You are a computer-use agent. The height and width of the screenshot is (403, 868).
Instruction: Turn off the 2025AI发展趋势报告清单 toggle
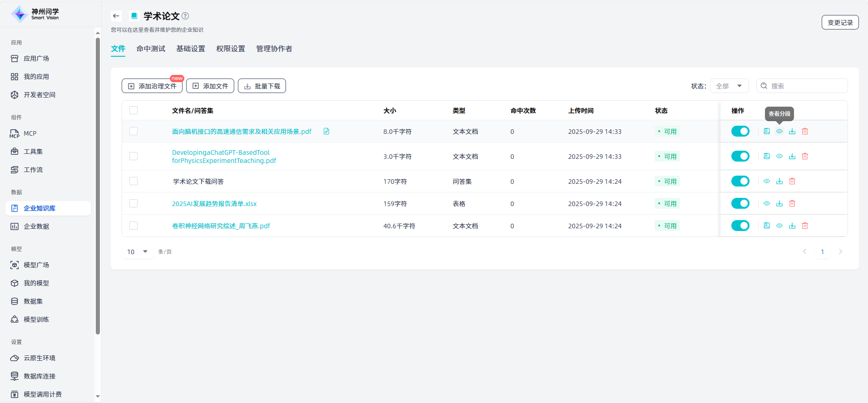click(x=740, y=203)
